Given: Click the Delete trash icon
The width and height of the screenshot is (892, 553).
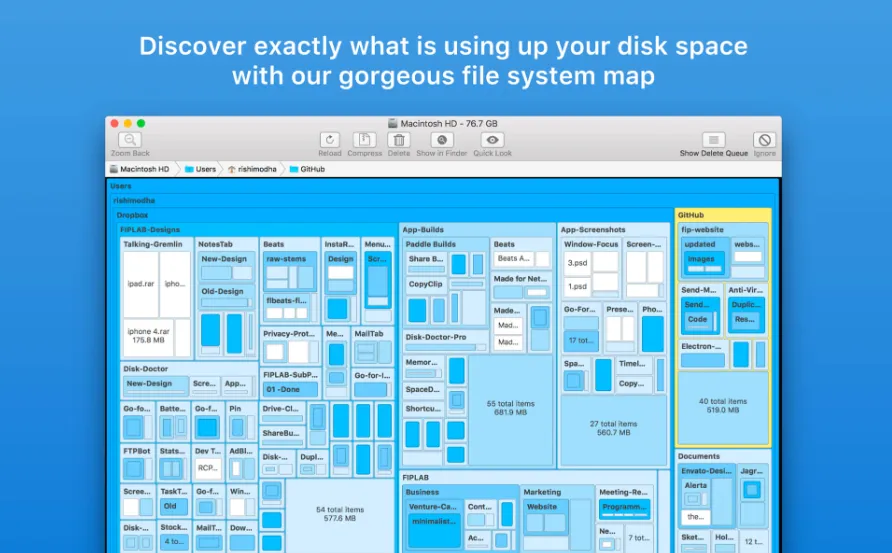Looking at the screenshot, I should 399,140.
